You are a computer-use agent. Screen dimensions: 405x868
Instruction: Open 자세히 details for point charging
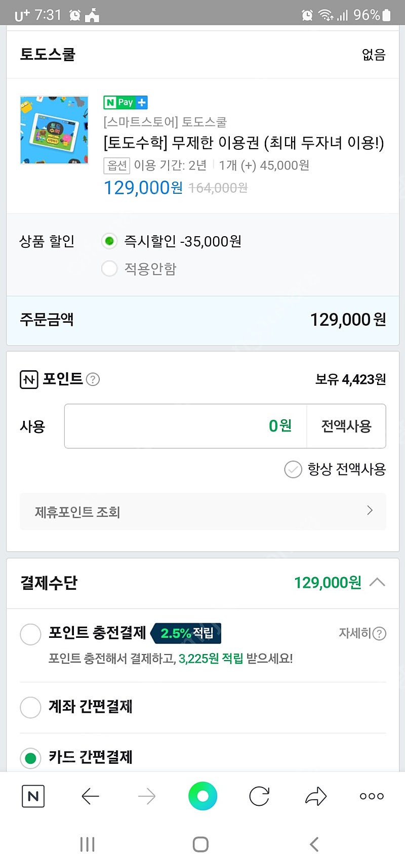point(362,633)
